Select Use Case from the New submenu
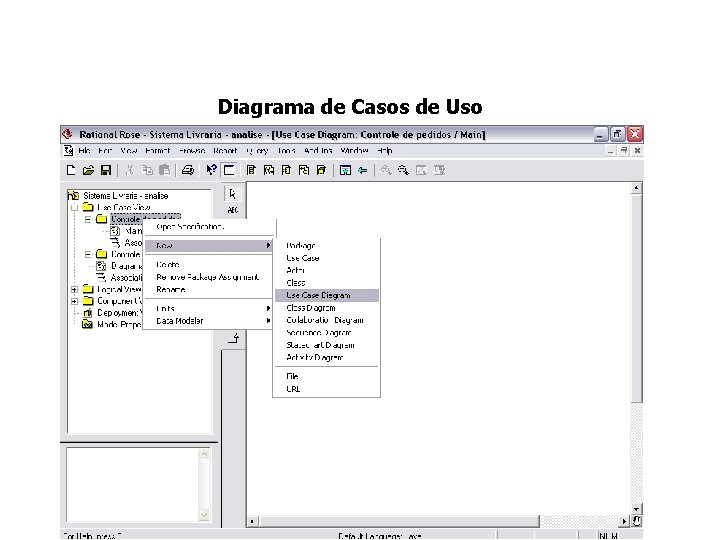Image resolution: width=720 pixels, height=540 pixels. pos(326,258)
